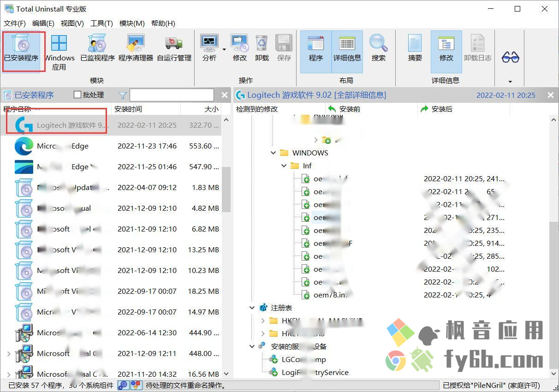Sort by 安装时间 column header
The image size is (559, 392).
(145, 109)
